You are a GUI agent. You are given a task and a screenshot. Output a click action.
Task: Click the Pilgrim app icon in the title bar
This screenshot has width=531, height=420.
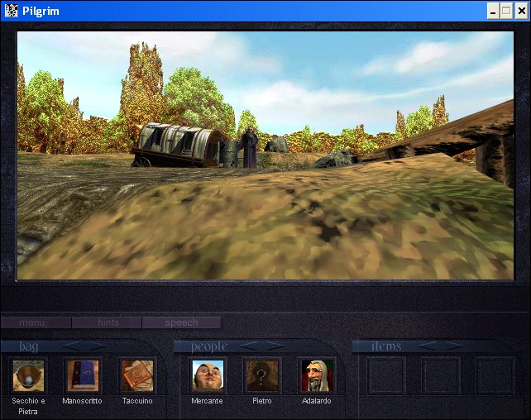[x=12, y=11]
